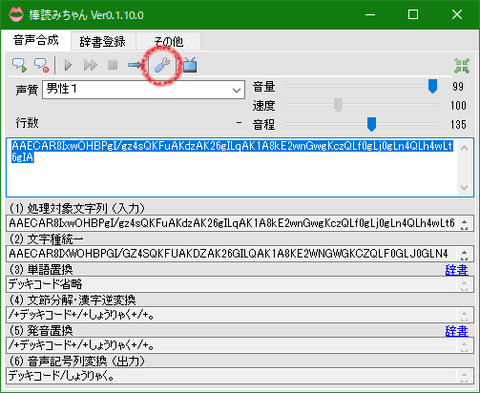This screenshot has height=393, width=480.
Task: Click main text box scrollbar down arrow
Action: [x=465, y=188]
